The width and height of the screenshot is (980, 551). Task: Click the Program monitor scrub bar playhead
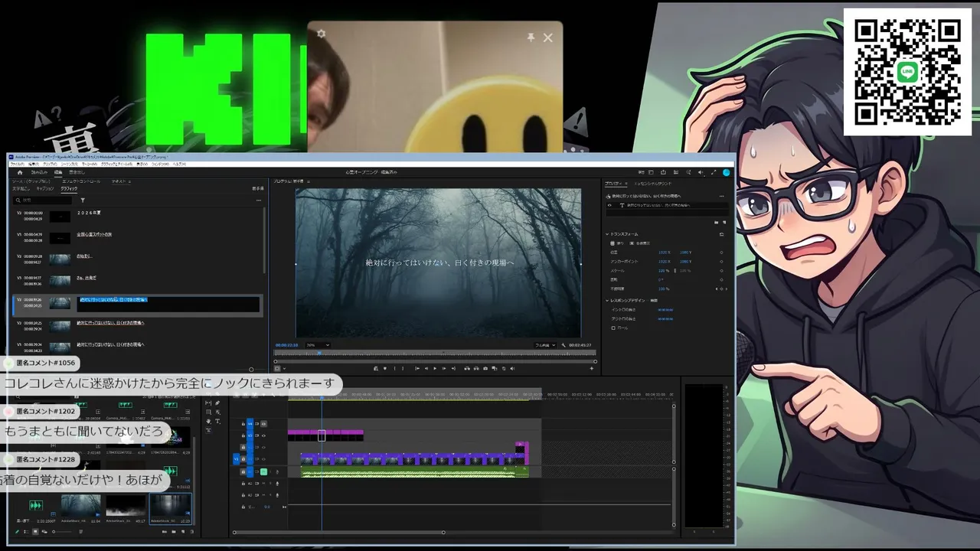coord(319,354)
